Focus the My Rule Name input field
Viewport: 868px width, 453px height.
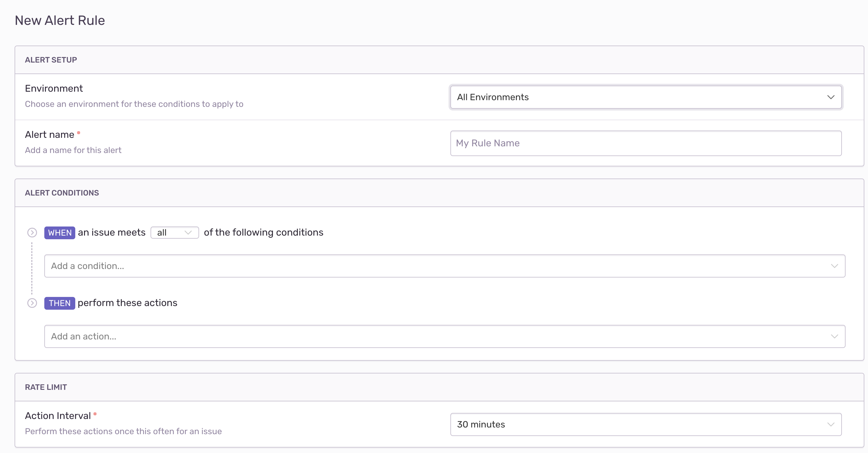(x=645, y=143)
